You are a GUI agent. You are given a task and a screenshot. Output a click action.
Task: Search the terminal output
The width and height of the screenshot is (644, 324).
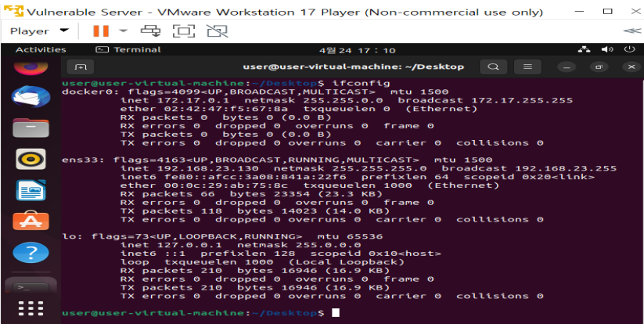click(x=494, y=67)
